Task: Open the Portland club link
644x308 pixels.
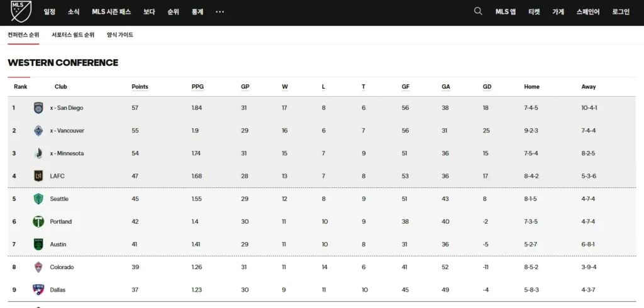Action: (61, 222)
